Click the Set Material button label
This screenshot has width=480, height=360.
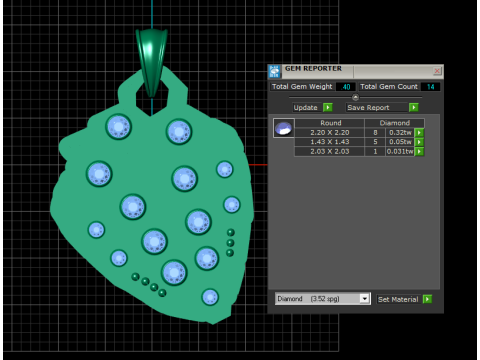point(398,299)
